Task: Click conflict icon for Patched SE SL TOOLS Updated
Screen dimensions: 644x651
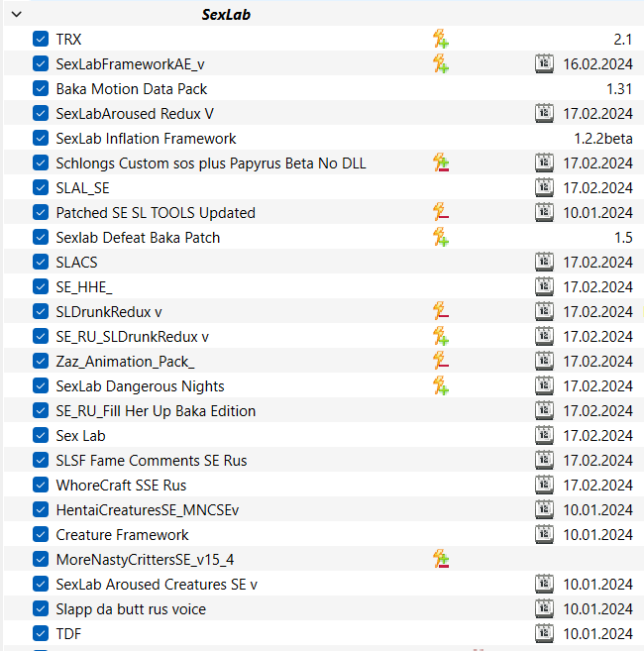Action: point(441,213)
